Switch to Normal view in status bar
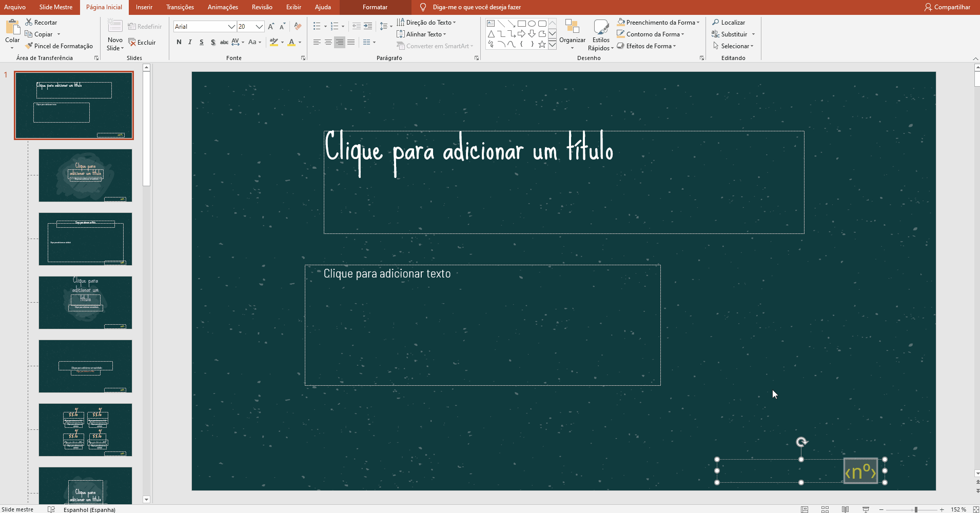 pos(805,509)
